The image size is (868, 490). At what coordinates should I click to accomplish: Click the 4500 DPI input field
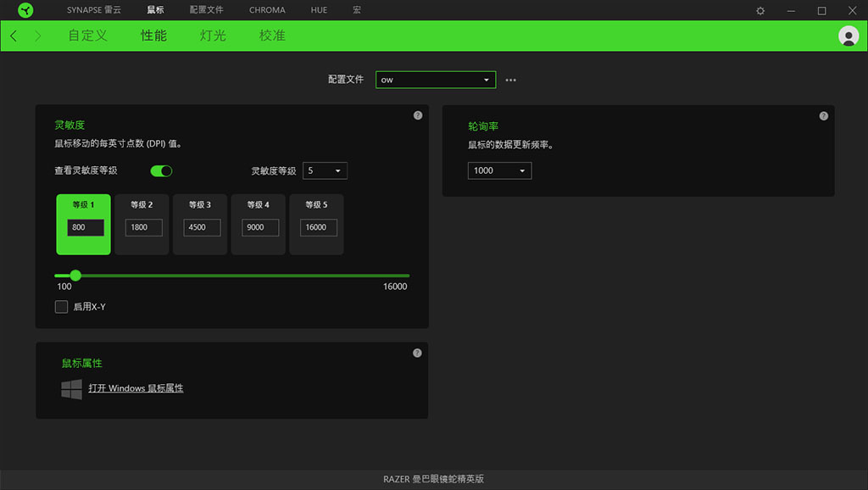202,227
